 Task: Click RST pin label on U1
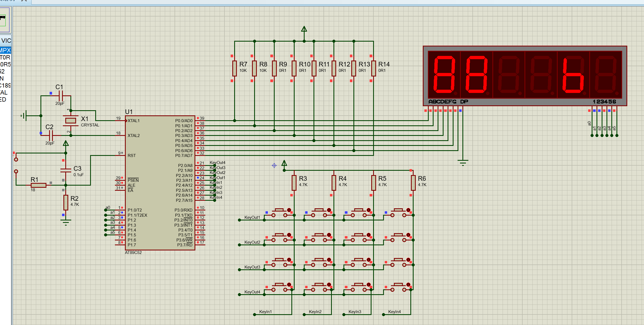(132, 156)
